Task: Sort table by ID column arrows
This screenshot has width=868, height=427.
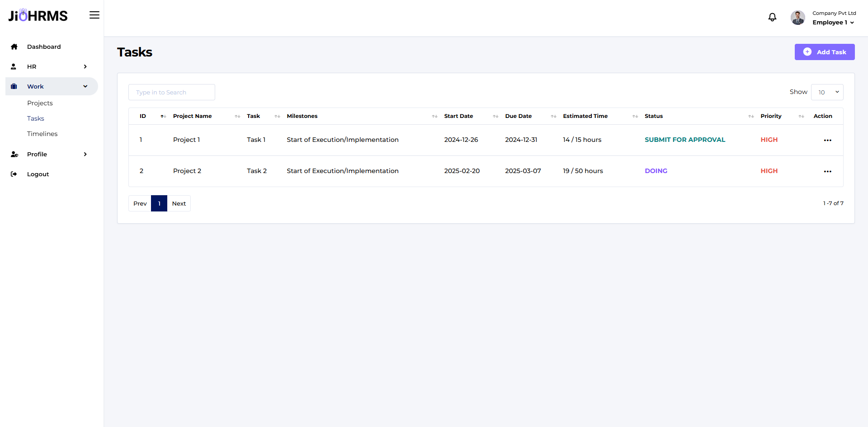Action: pos(163,117)
